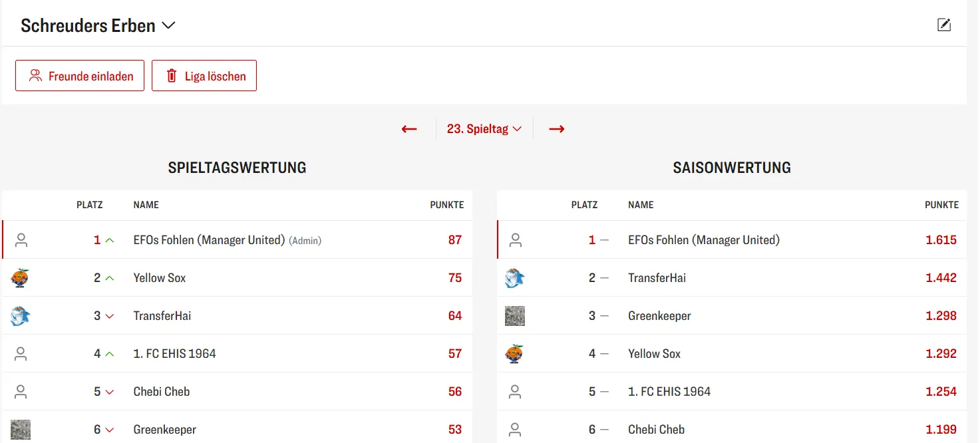Click Punkte column header in Saisonwertung
The height and width of the screenshot is (443, 980).
(x=941, y=205)
